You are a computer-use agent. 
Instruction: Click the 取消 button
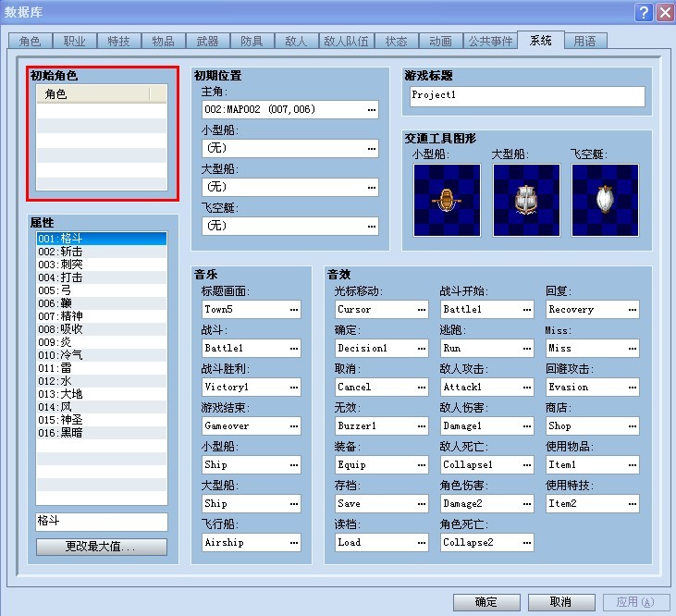561,602
